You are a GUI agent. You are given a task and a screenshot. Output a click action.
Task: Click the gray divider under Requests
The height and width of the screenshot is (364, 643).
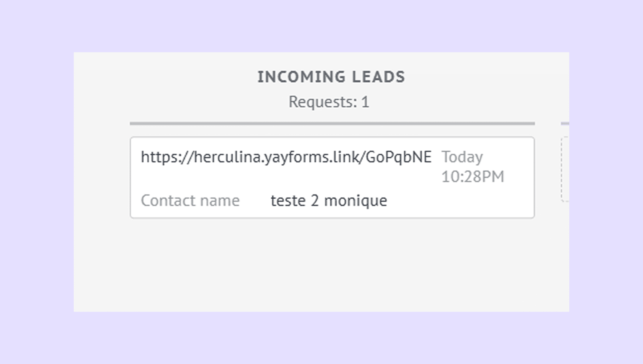332,123
